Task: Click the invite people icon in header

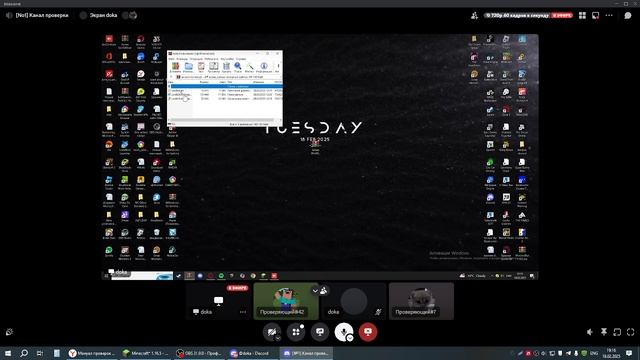Action: point(474,16)
